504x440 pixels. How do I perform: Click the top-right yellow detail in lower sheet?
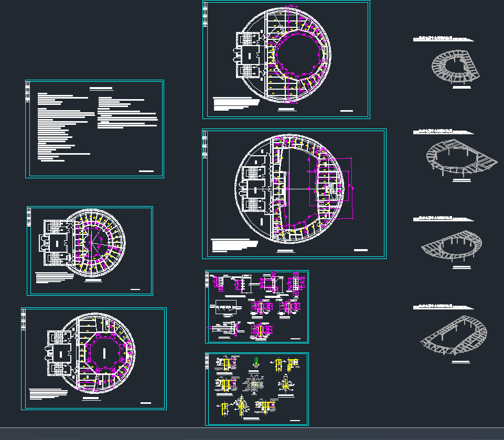pyautogui.click(x=287, y=363)
